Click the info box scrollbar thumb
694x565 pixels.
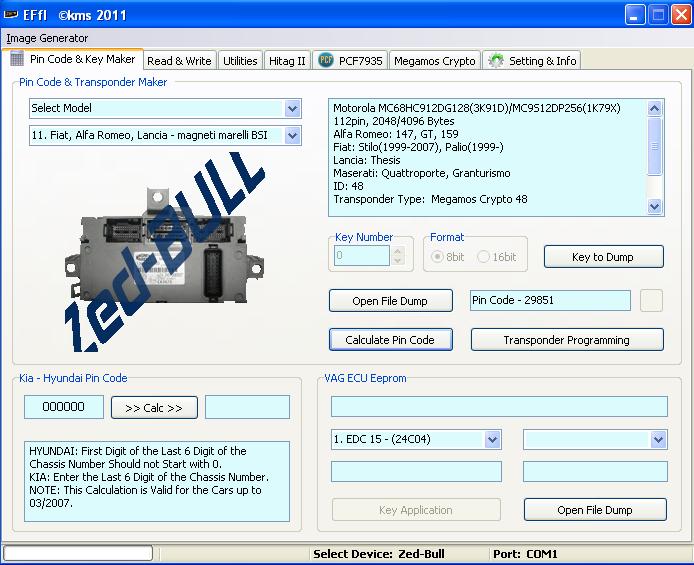coord(654,146)
